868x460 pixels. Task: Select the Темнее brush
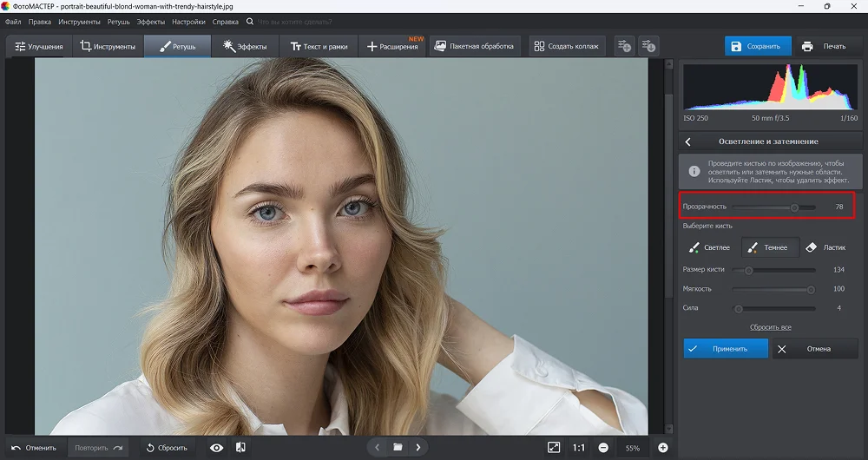coord(770,247)
